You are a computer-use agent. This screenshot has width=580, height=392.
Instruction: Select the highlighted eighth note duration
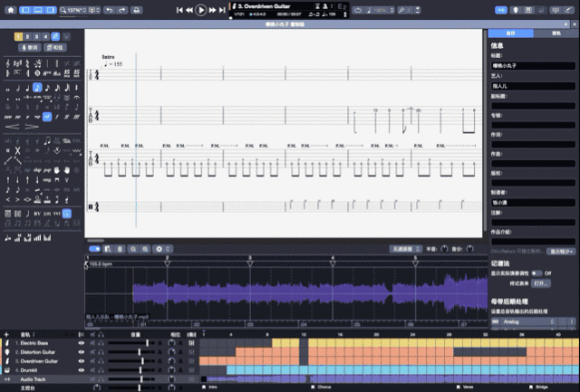coord(37,88)
